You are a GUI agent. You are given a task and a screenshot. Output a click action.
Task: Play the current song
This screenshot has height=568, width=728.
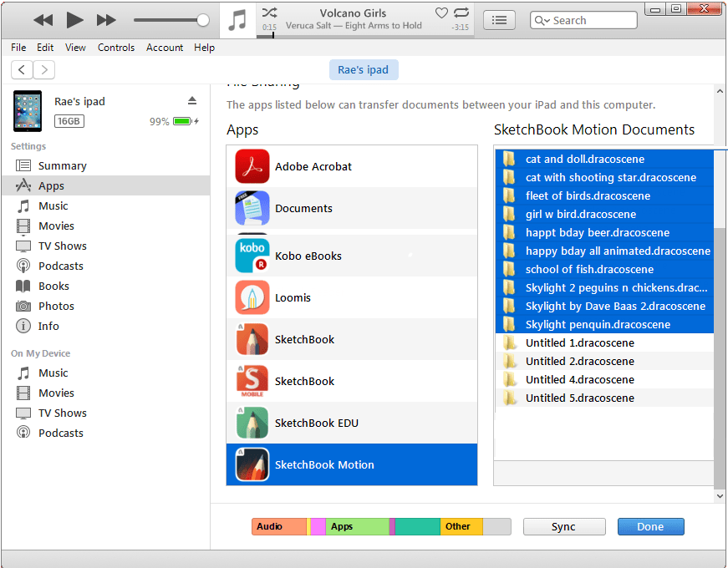coord(74,20)
